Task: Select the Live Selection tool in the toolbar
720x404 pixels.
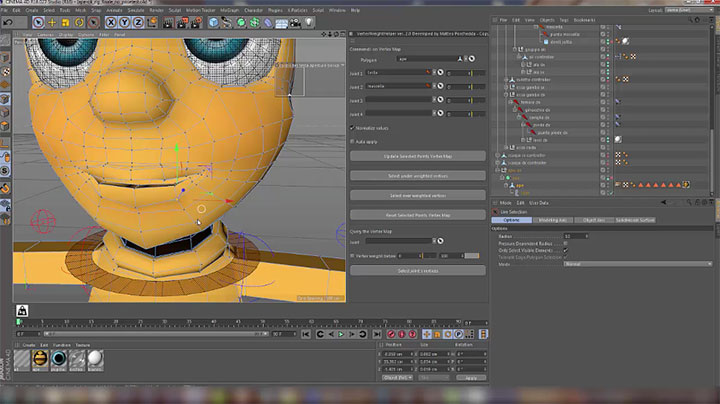Action: pos(38,22)
